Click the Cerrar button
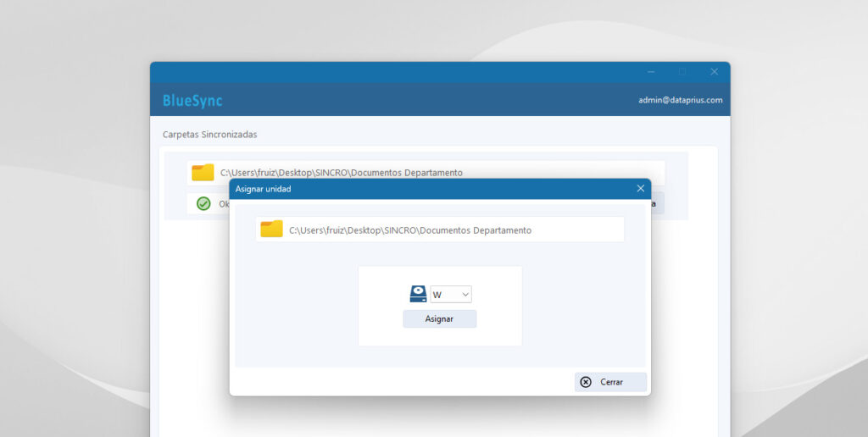The image size is (868, 437). coord(610,382)
